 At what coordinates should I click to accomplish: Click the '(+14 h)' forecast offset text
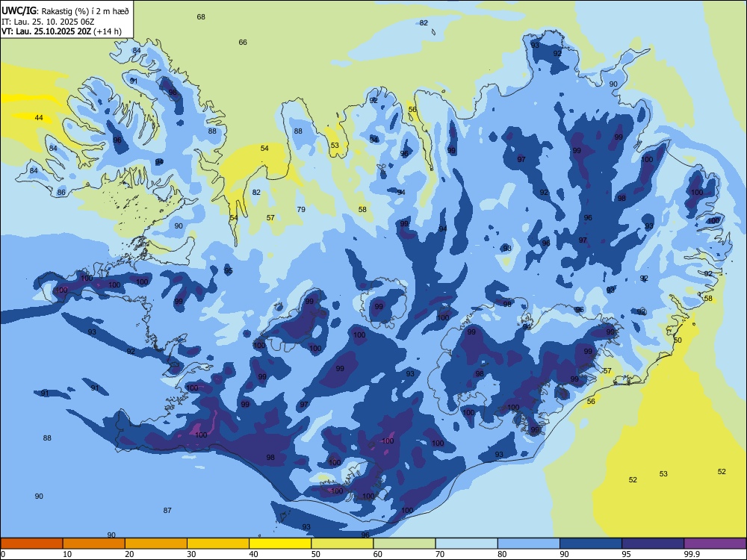[x=107, y=32]
